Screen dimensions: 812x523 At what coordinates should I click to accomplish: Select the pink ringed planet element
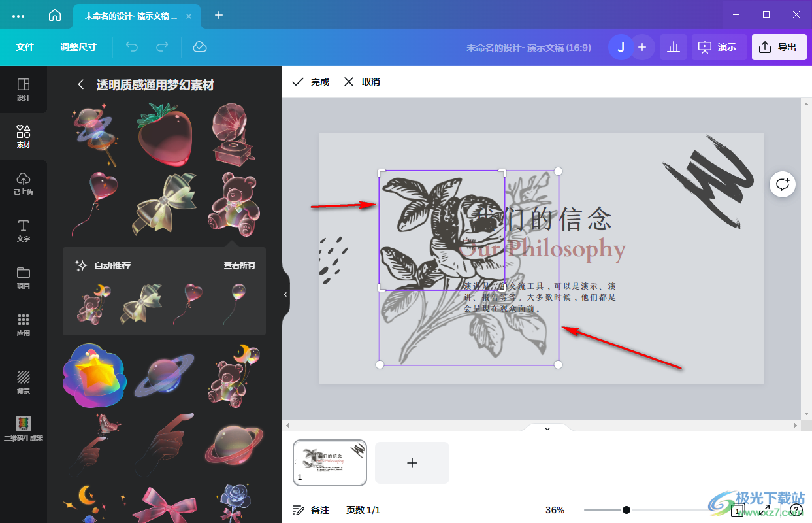tap(234, 445)
